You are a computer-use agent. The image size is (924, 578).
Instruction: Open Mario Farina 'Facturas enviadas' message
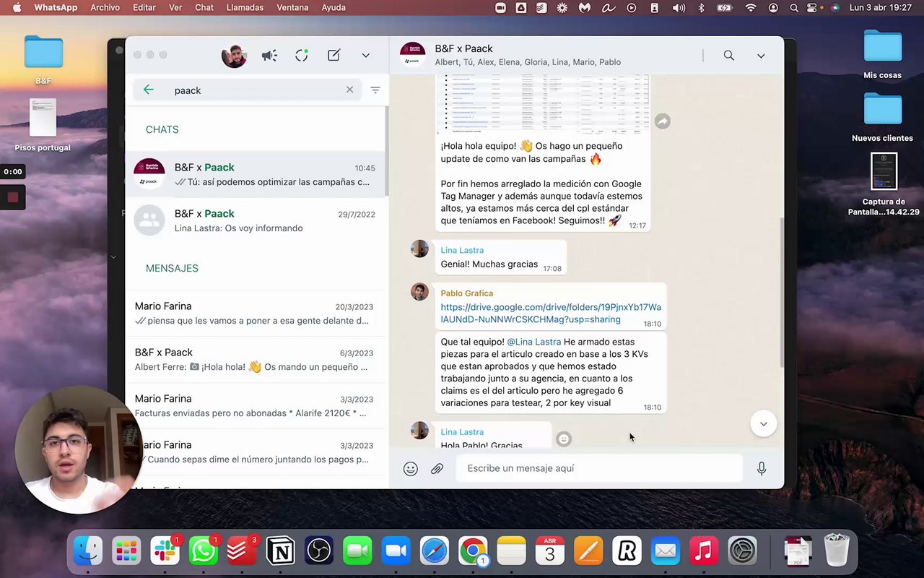click(x=256, y=406)
